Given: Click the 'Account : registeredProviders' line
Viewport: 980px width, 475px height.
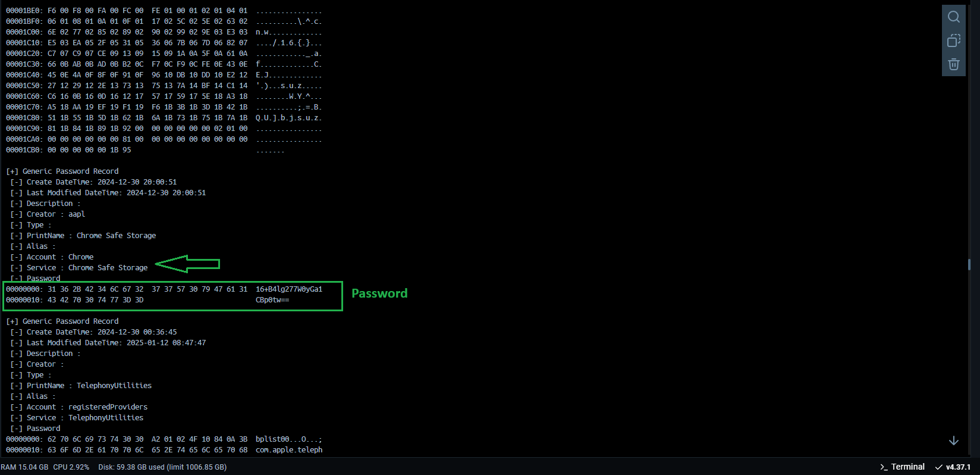Looking at the screenshot, I should point(79,407).
